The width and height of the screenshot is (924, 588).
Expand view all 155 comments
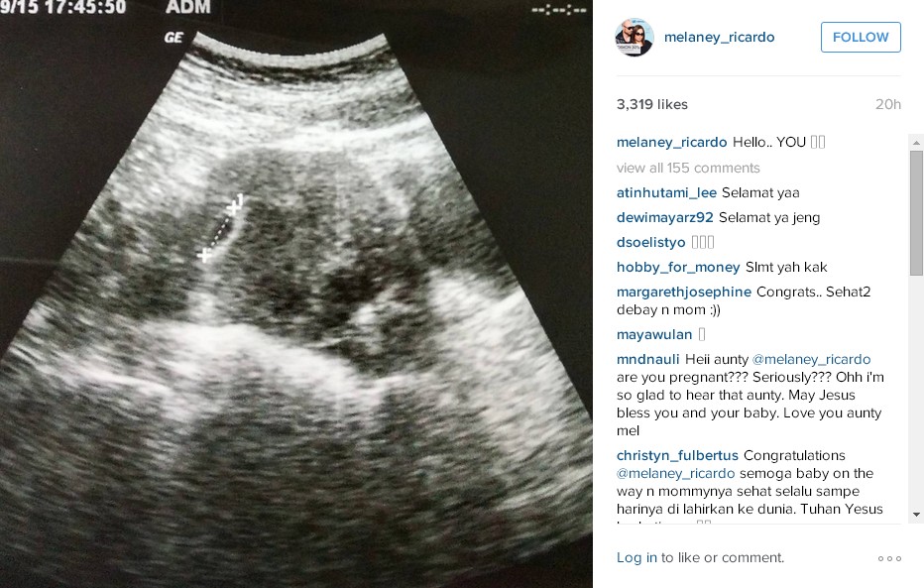pos(688,168)
